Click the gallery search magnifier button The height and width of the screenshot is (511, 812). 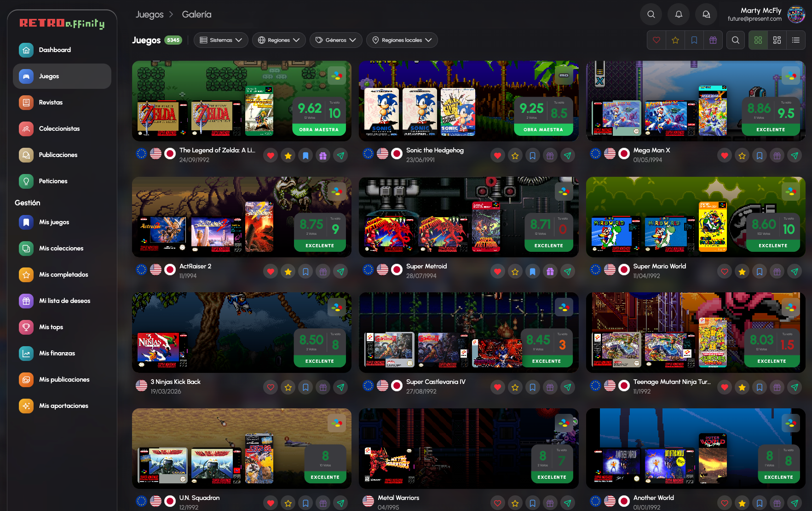click(x=736, y=40)
